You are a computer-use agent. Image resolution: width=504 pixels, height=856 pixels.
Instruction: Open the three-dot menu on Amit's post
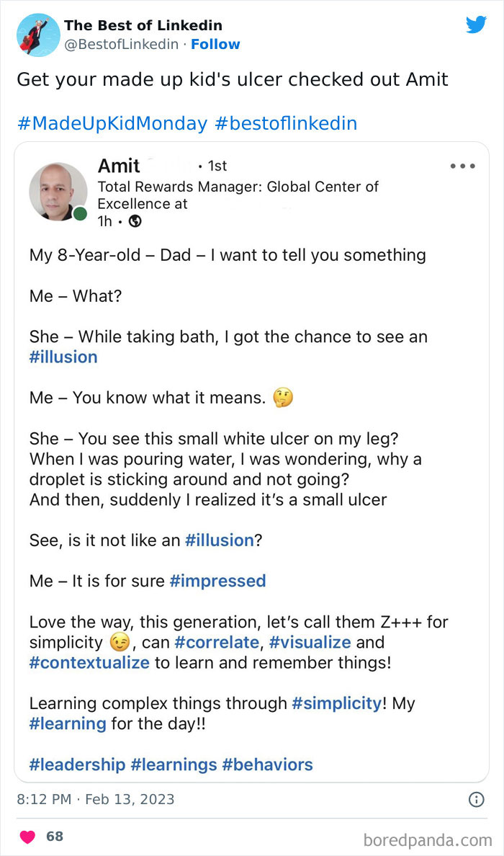pyautogui.click(x=463, y=166)
